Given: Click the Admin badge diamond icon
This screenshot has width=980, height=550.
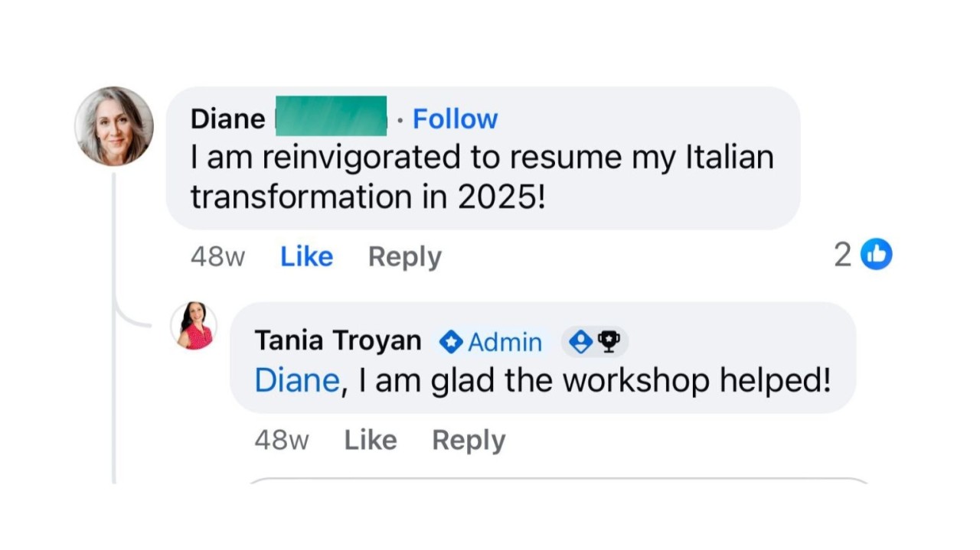Looking at the screenshot, I should pos(451,342).
